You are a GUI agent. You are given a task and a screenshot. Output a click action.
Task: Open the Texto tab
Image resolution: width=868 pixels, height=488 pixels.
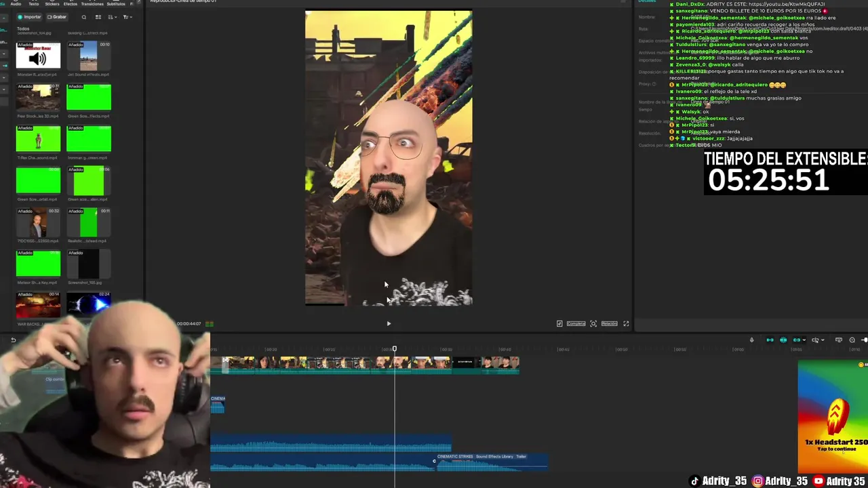tap(33, 3)
